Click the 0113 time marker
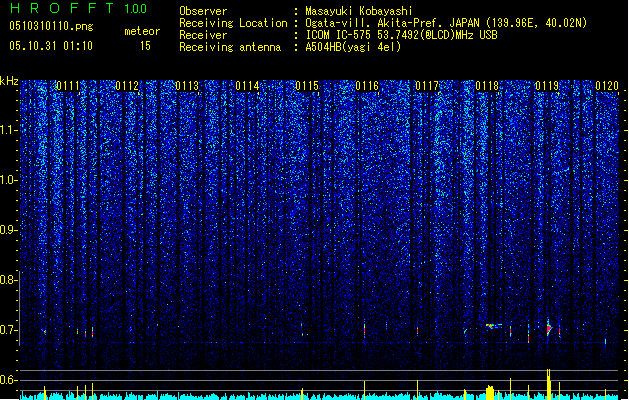This screenshot has height=400, width=629. click(x=187, y=86)
